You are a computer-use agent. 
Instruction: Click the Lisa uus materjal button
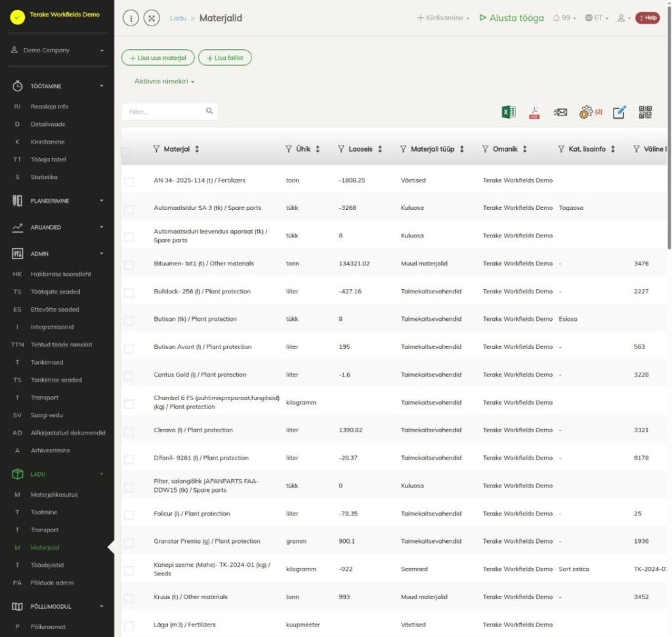click(x=157, y=58)
